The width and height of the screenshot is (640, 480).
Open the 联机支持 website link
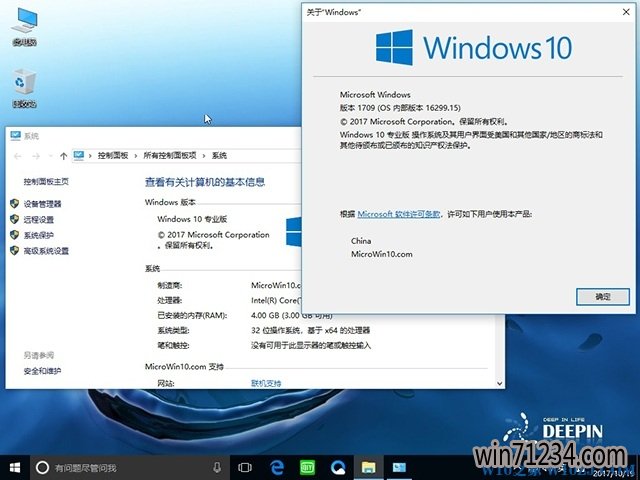point(266,383)
